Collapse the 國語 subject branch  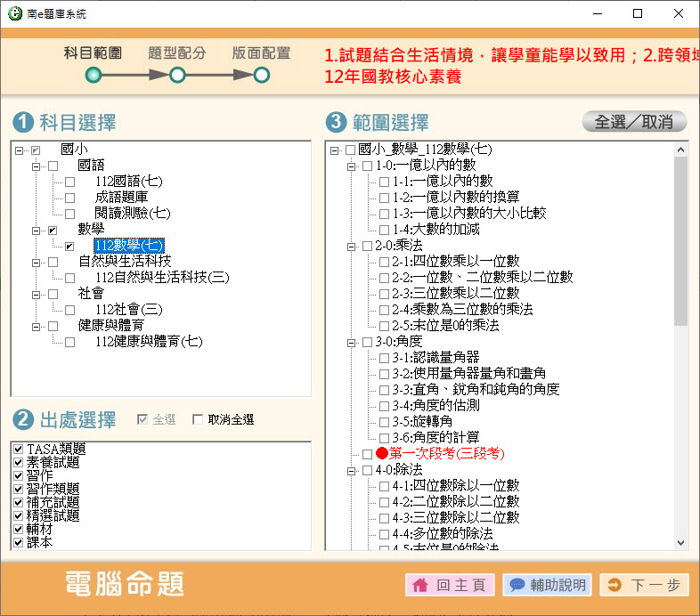tap(37, 166)
